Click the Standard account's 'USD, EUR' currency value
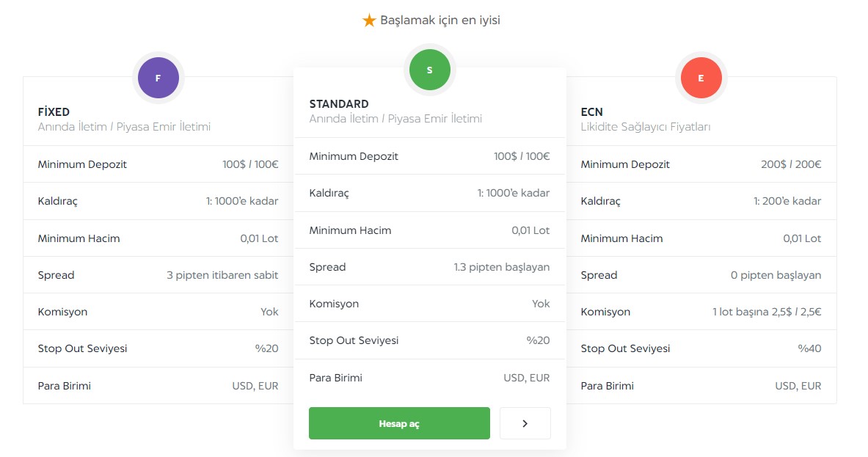Screen dimensions: 868x457 pos(526,378)
